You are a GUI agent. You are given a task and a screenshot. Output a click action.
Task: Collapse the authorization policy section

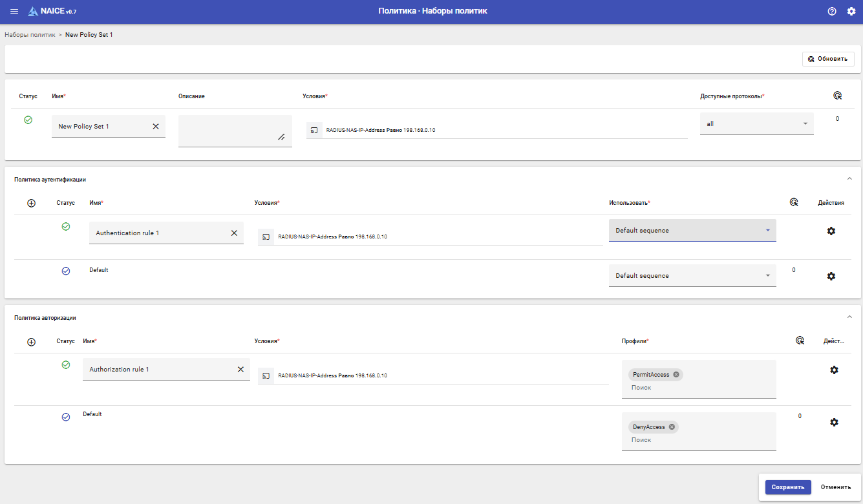[849, 317]
